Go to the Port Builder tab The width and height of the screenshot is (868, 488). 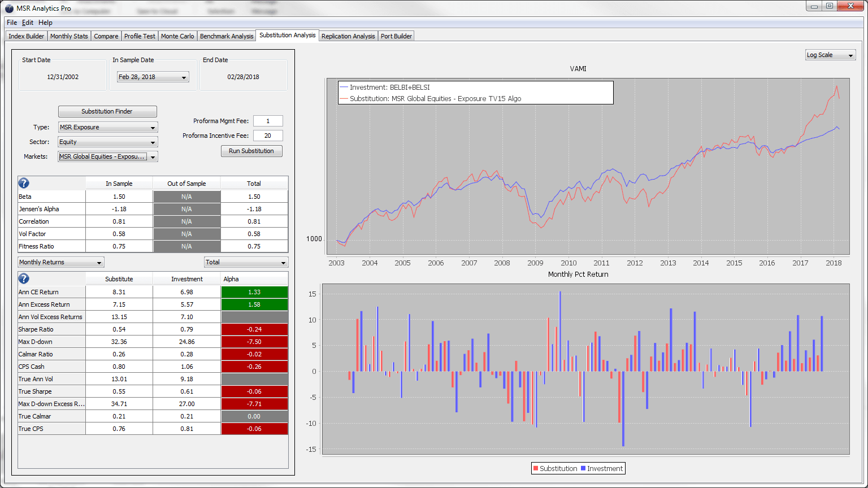(396, 36)
